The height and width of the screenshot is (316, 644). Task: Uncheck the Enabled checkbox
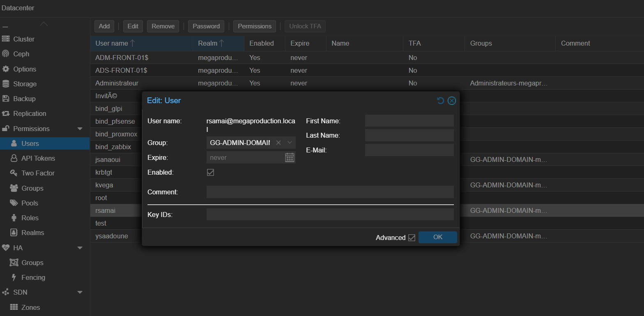210,173
